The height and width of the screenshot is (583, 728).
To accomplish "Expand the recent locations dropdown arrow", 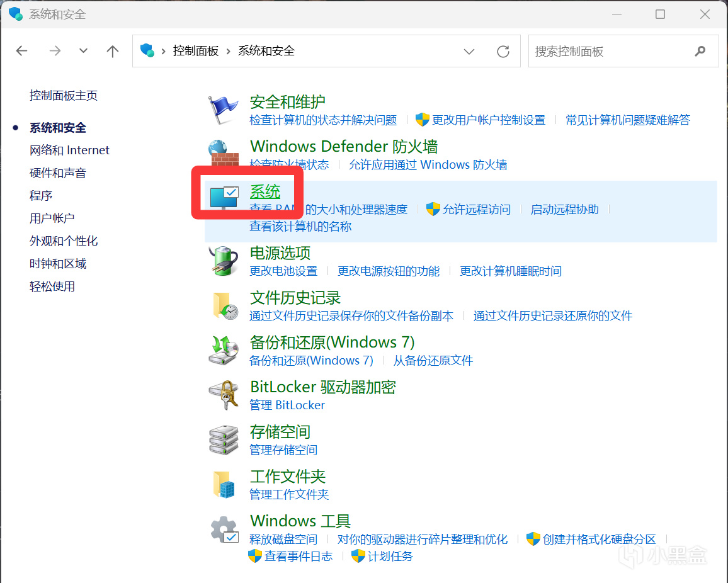I will [83, 50].
